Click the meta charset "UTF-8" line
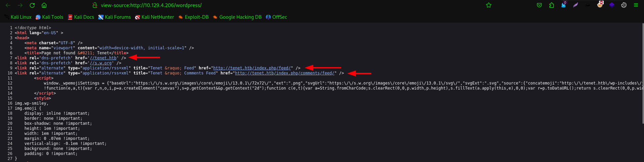Image resolution: width=644 pixels, height=162 pixels. 53,43
